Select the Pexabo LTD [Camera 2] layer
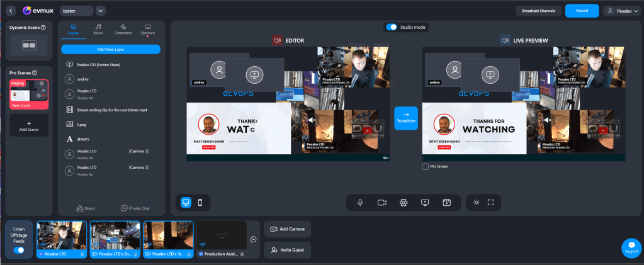The width and height of the screenshot is (644, 265). coord(111,170)
